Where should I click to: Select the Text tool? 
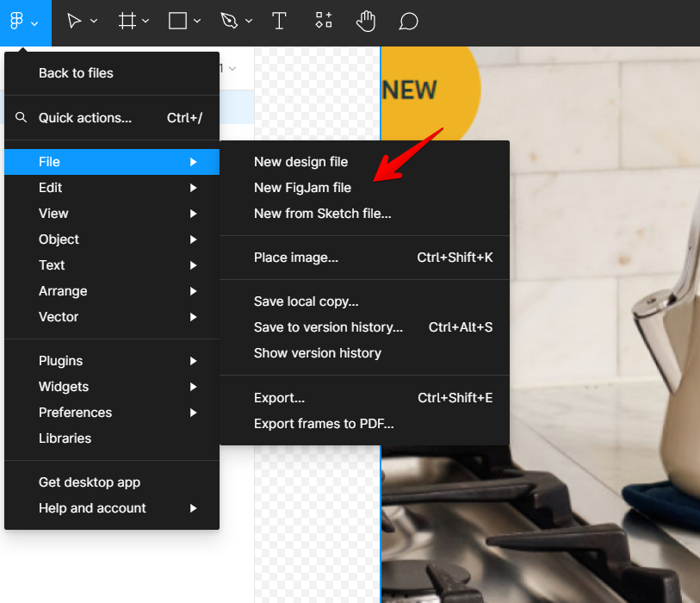click(x=279, y=22)
